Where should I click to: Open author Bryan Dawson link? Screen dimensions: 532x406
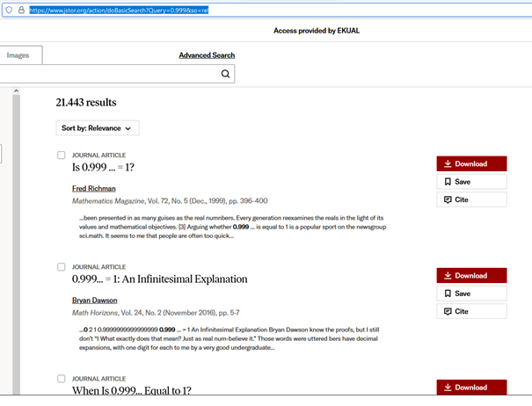point(95,301)
